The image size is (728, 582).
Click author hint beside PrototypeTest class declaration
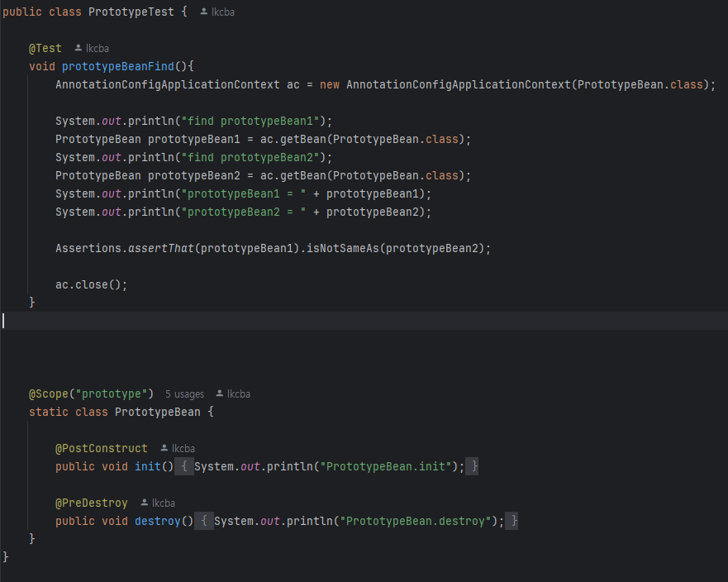217,12
